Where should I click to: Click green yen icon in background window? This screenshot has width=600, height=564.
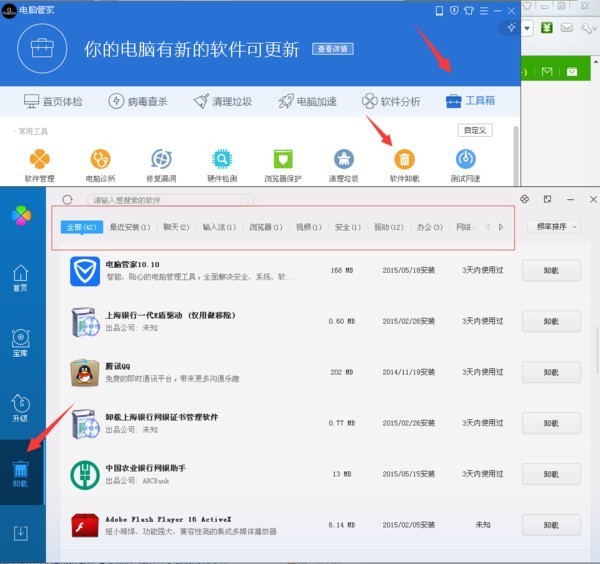547,28
